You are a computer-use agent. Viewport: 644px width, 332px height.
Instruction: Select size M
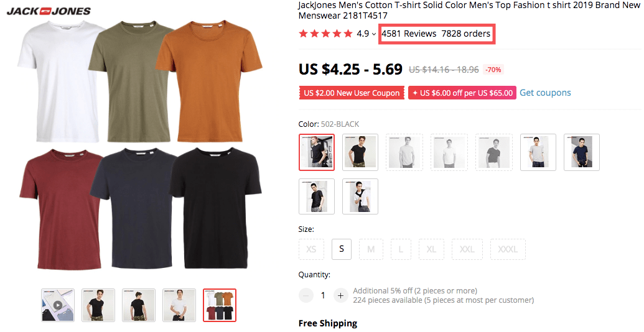pos(371,249)
